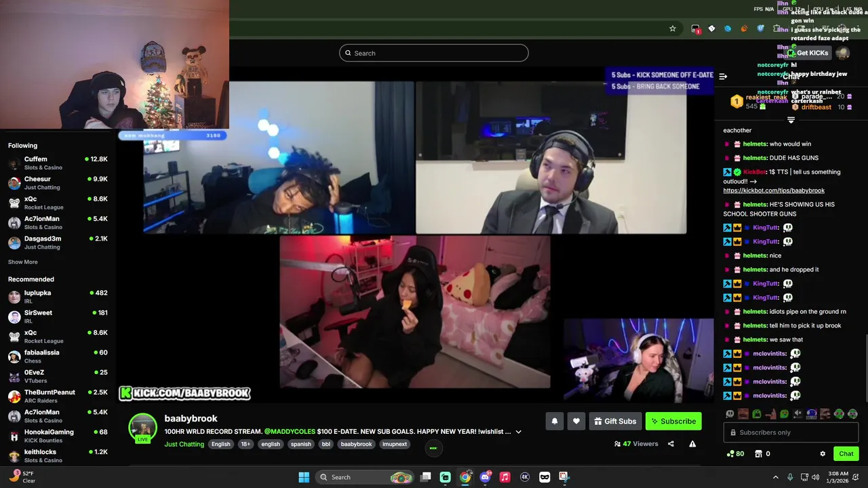Viewport: 868px width, 488px height.
Task: Open browser extension with red 1 badge
Action: pos(695,28)
